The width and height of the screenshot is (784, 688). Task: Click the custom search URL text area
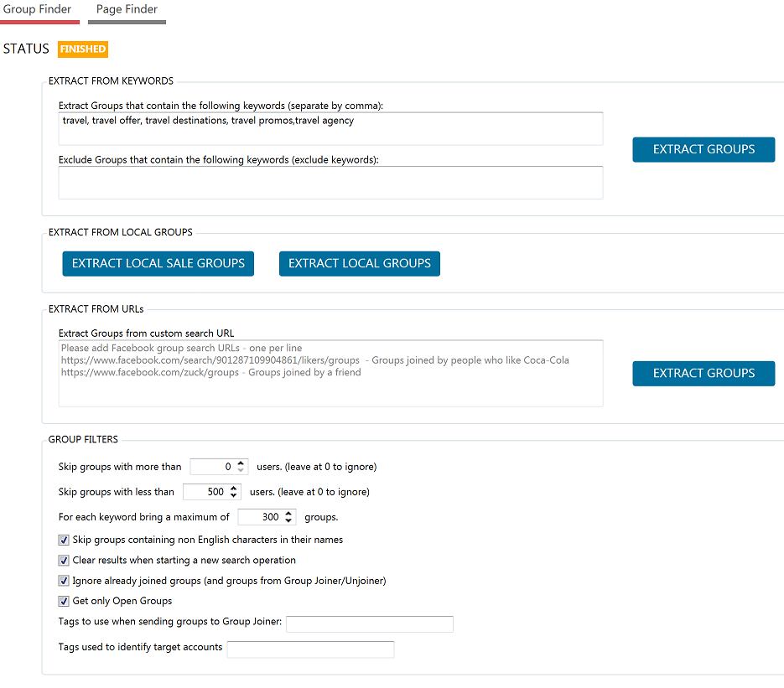pos(330,373)
